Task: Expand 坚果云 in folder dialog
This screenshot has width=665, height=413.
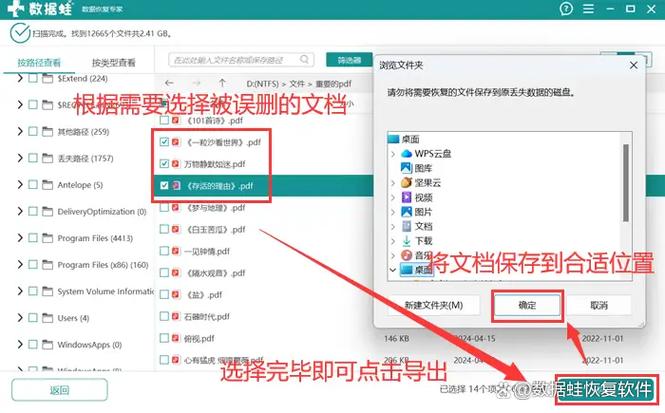Action: tap(393, 183)
